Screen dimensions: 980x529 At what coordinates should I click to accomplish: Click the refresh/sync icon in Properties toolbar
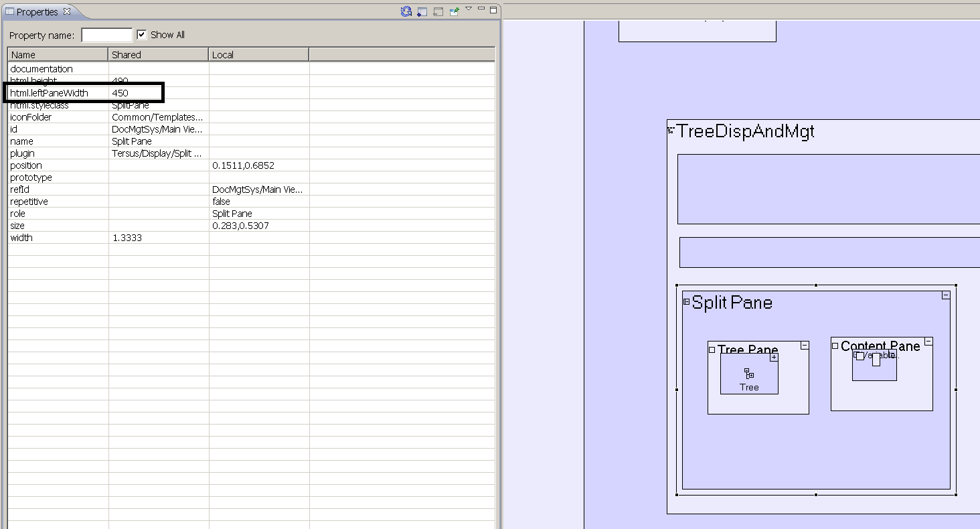pyautogui.click(x=406, y=11)
